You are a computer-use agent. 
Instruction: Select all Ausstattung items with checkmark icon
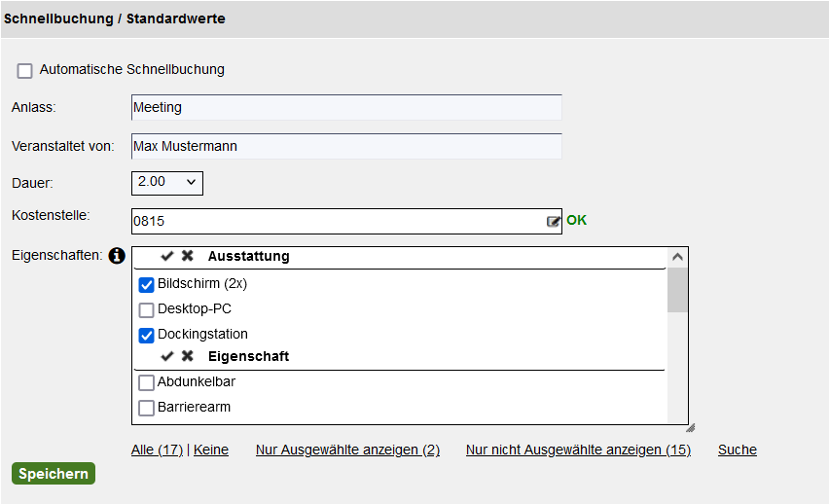click(x=167, y=256)
